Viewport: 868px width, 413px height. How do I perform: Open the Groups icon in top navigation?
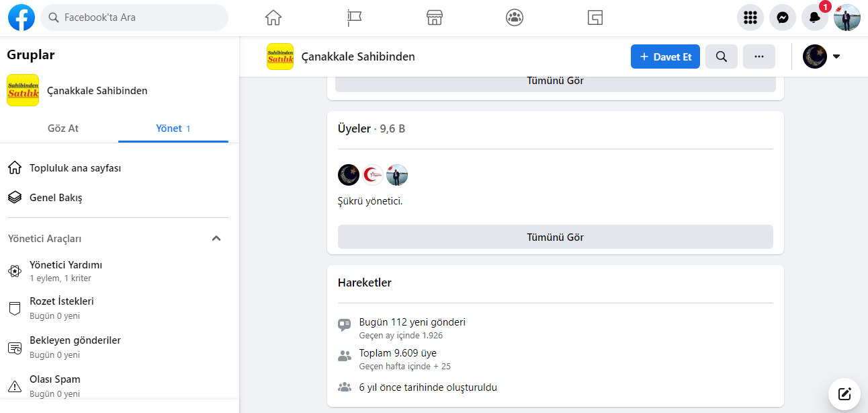coord(515,17)
